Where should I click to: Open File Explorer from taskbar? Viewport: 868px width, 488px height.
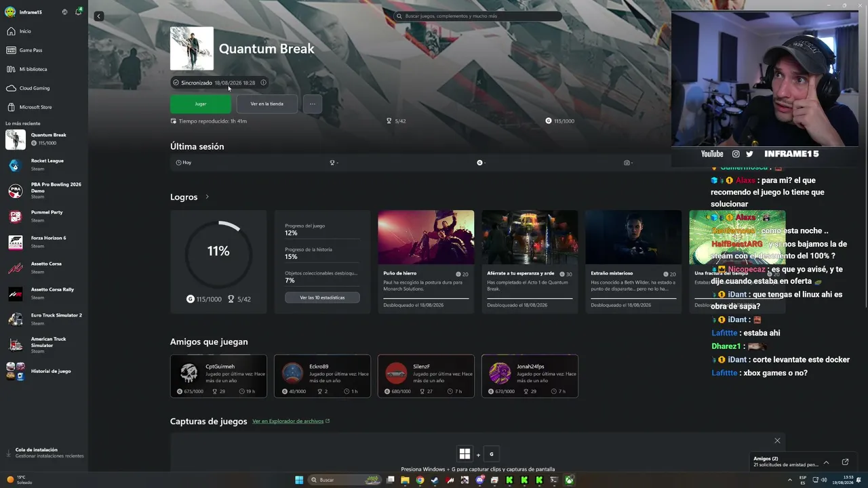[x=405, y=480]
